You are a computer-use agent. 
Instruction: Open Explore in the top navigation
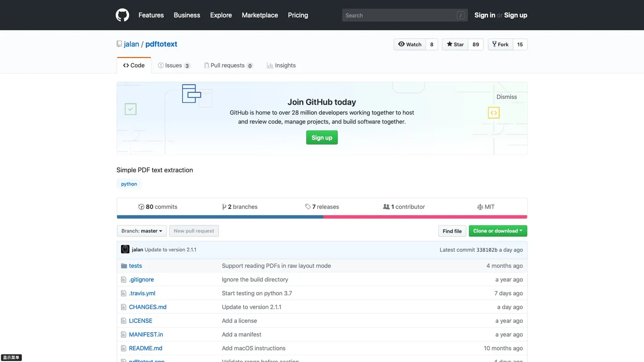(x=221, y=15)
